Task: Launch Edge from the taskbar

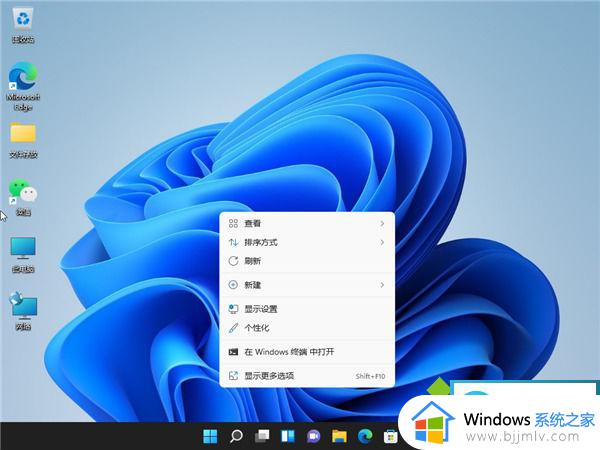Action: pos(365,436)
